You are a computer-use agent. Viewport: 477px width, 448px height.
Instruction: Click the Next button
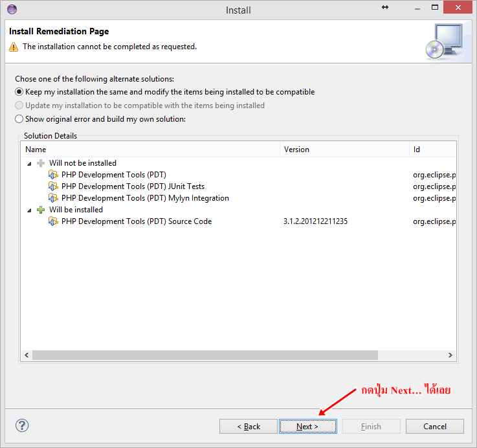coord(308,427)
